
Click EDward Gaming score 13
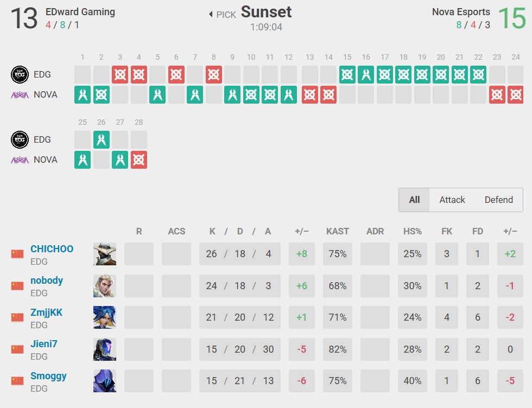tap(24, 18)
